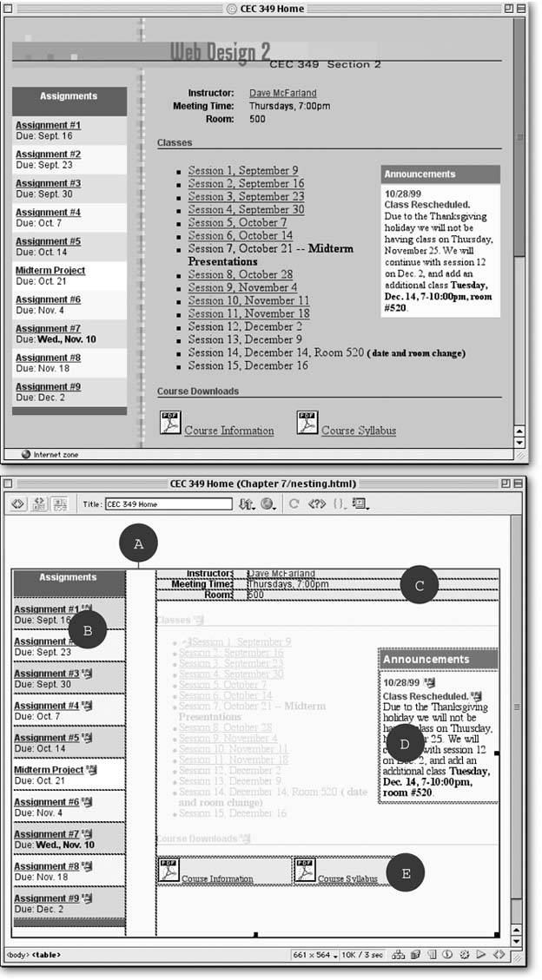
Task: Open the View Options toolbar menu
Action: click(x=360, y=503)
